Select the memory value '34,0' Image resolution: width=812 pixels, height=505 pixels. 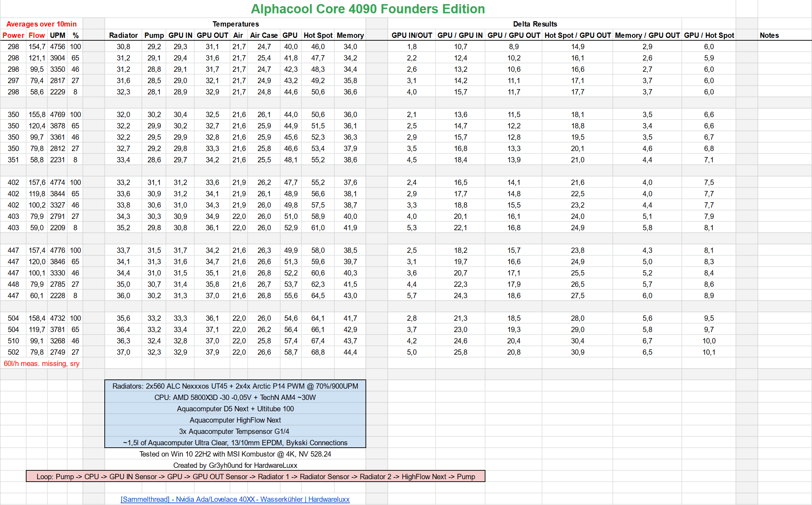[350, 47]
